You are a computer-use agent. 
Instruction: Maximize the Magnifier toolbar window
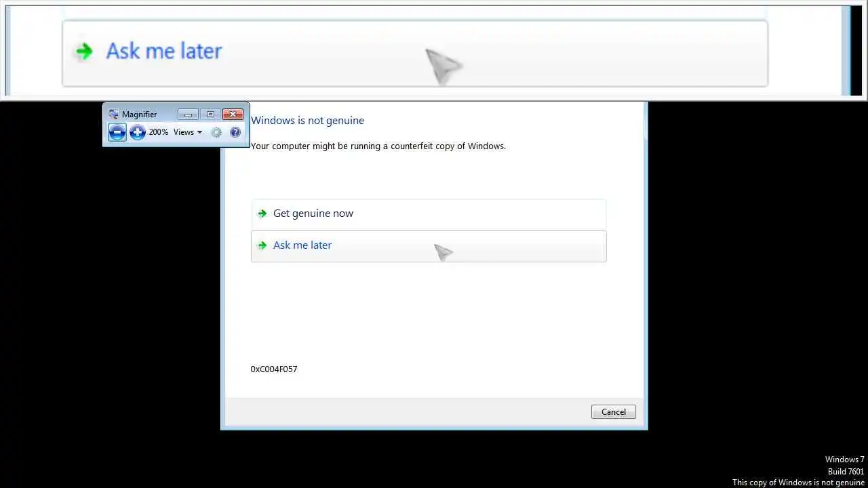pyautogui.click(x=210, y=115)
